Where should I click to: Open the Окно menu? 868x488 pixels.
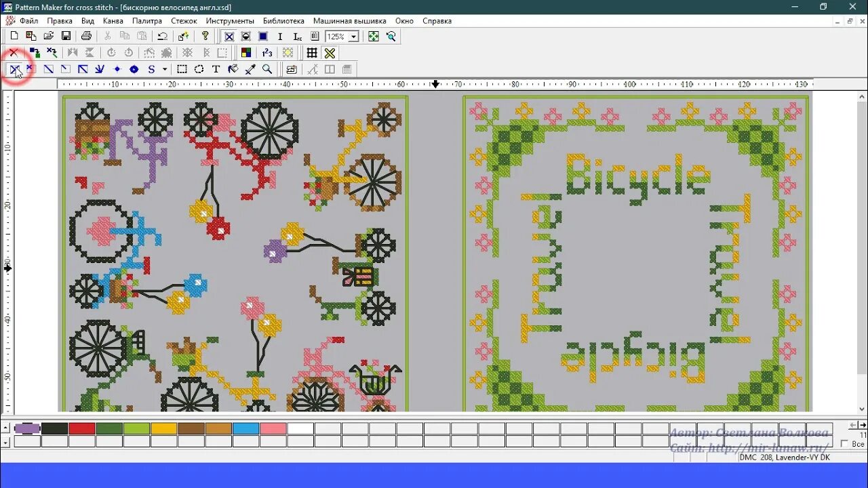[404, 21]
